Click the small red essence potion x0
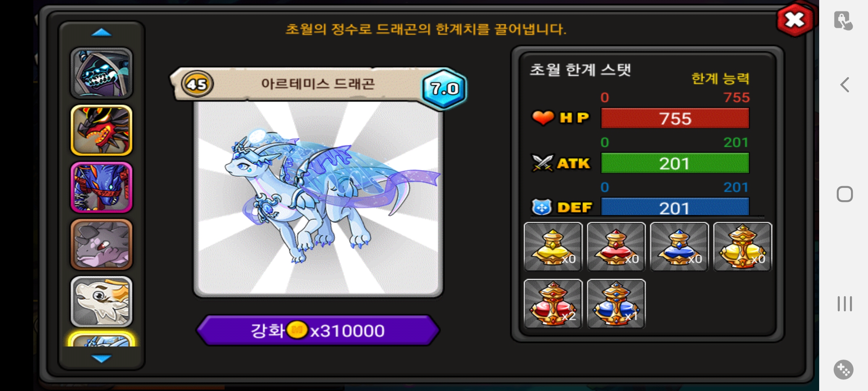Image resolution: width=868 pixels, height=391 pixels. click(616, 247)
